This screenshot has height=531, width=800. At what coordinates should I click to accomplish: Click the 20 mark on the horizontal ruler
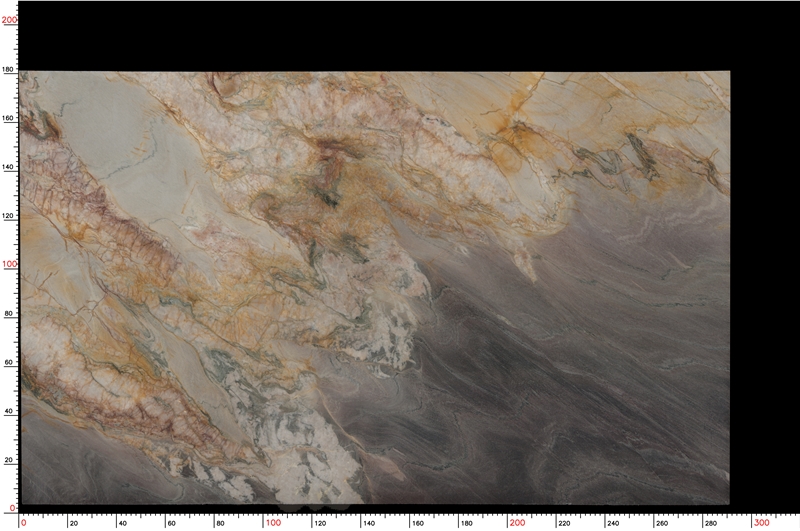[74, 523]
